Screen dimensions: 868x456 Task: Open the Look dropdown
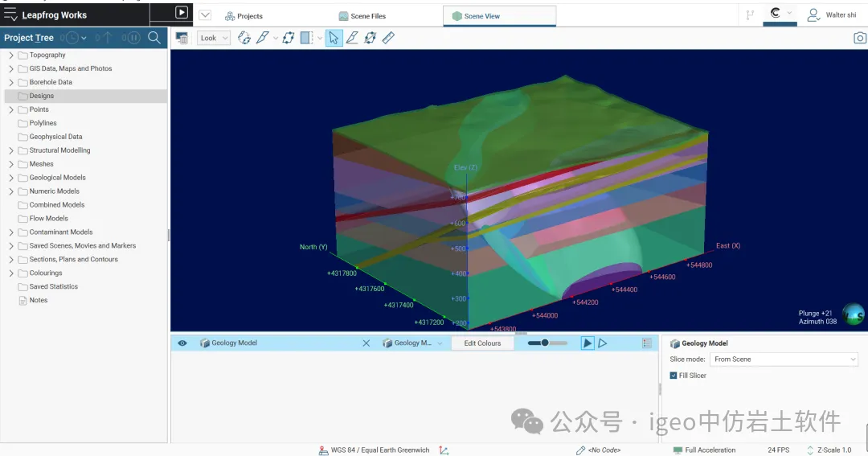coord(213,38)
